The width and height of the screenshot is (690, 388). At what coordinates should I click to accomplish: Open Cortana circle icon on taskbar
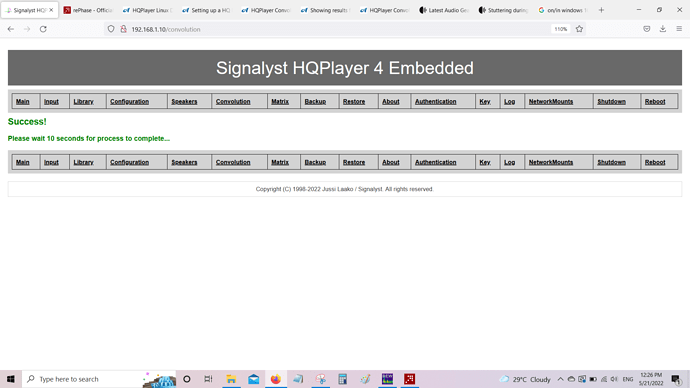click(187, 379)
